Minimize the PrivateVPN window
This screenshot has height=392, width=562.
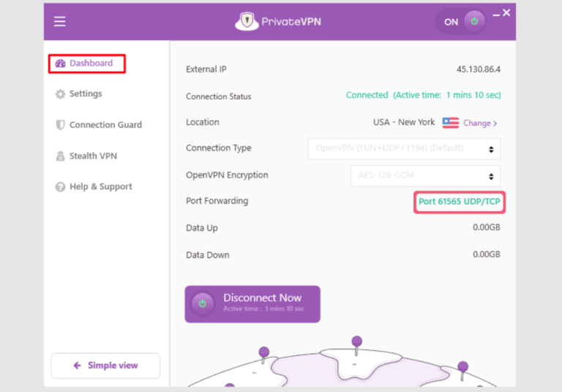point(496,15)
